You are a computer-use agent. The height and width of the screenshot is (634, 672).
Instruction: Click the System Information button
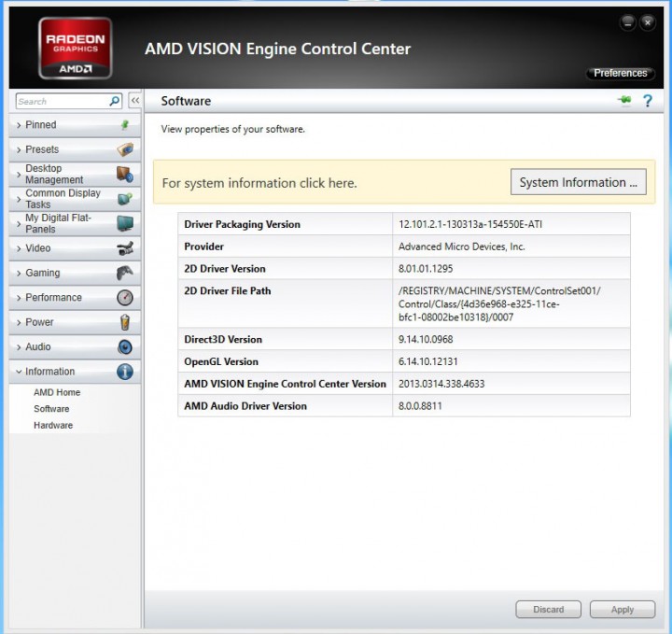[x=578, y=182]
